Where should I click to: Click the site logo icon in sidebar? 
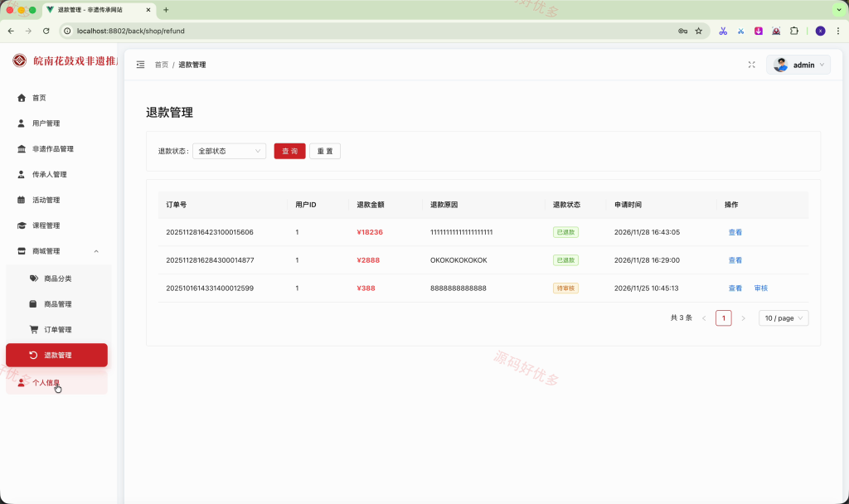coord(20,61)
